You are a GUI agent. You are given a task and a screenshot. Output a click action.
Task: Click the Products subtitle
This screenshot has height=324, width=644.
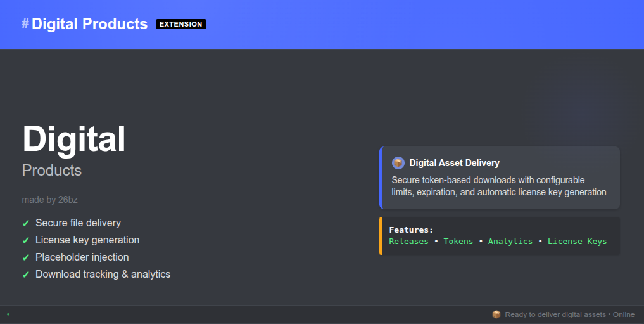pos(52,170)
